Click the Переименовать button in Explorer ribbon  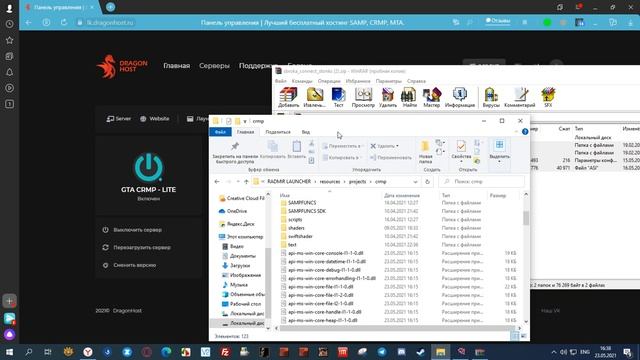click(391, 158)
